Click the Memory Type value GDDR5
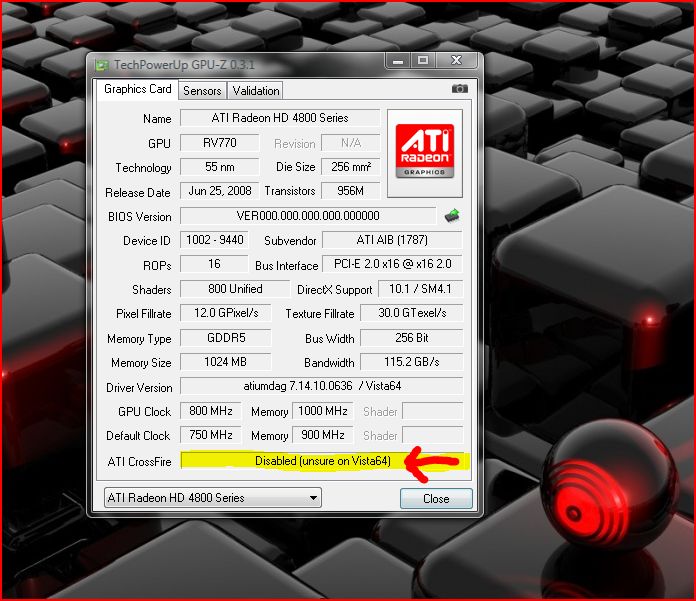Image resolution: width=696 pixels, height=601 pixels. [225, 338]
